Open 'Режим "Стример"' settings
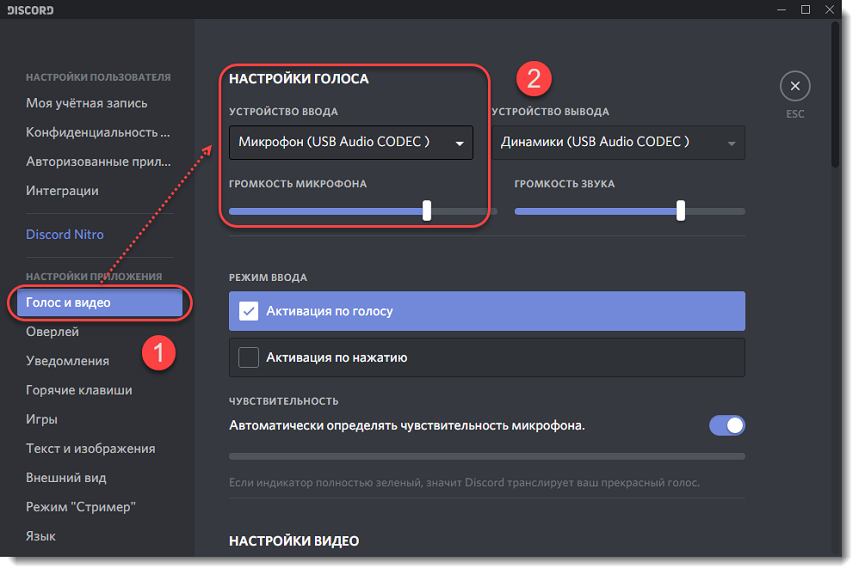 point(81,507)
